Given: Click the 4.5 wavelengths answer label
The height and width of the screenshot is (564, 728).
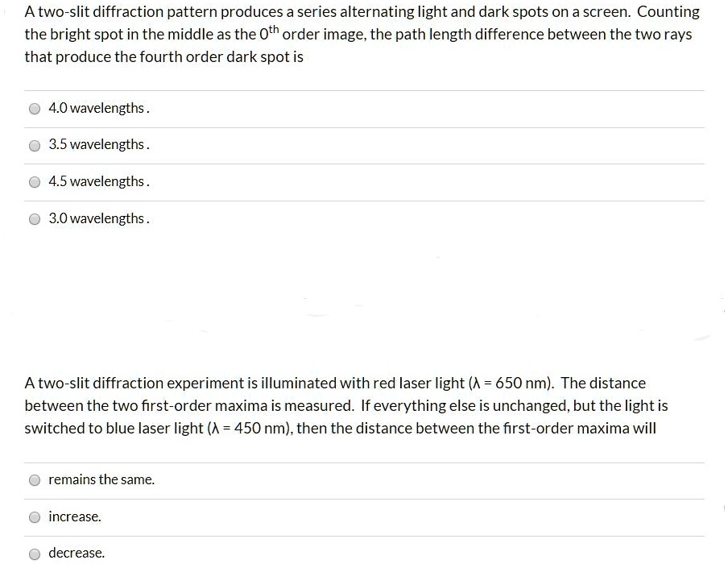Looking at the screenshot, I should (x=97, y=181).
